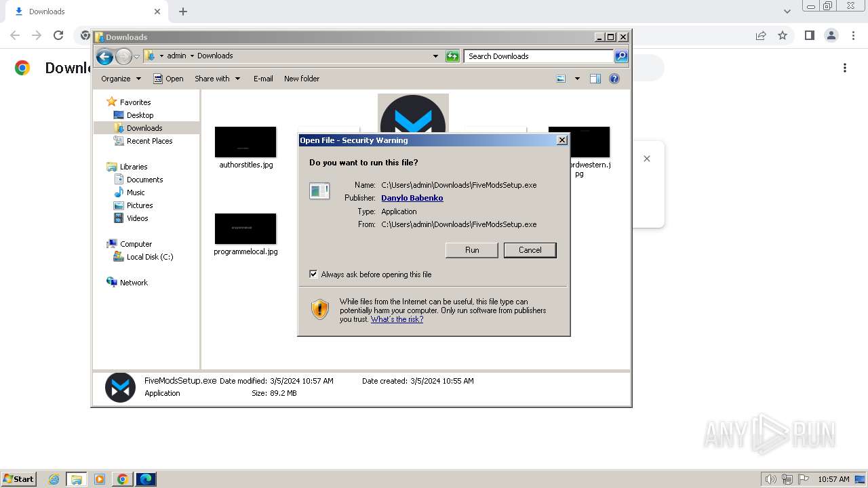Bookmark this page with star icon
This screenshot has width=868, height=488.
tap(783, 35)
